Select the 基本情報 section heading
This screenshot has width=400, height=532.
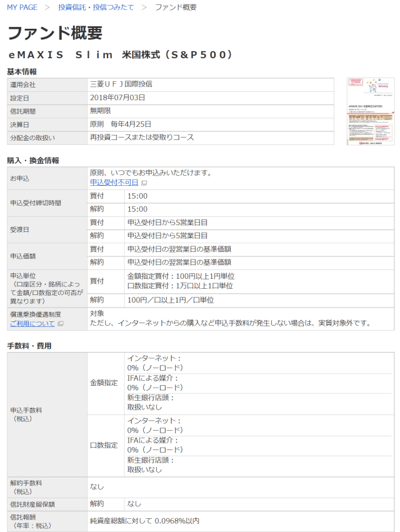point(22,72)
